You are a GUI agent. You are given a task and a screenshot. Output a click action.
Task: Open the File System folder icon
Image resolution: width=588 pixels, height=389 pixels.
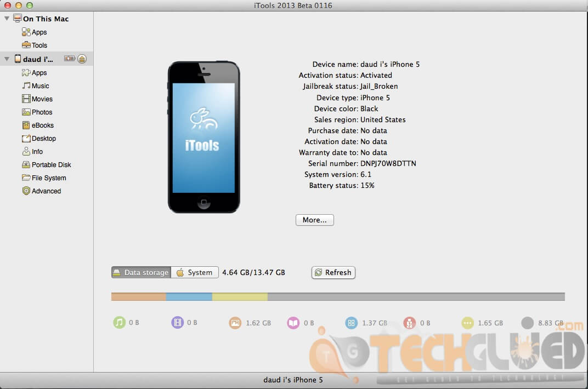click(x=26, y=178)
